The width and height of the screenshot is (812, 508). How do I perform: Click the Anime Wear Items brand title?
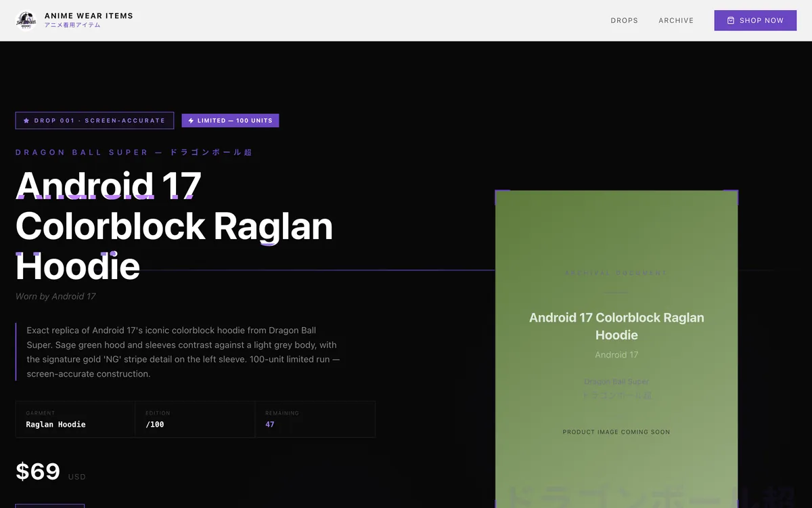tap(89, 16)
